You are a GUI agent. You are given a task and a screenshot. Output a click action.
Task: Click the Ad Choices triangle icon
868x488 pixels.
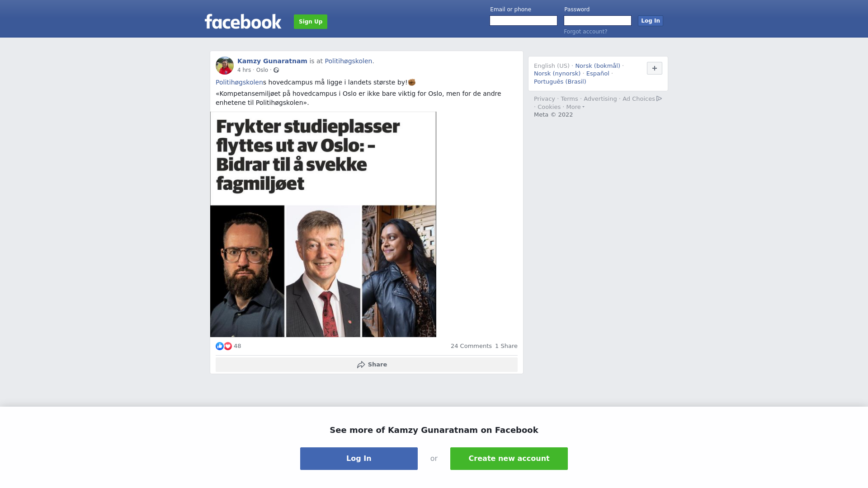659,99
